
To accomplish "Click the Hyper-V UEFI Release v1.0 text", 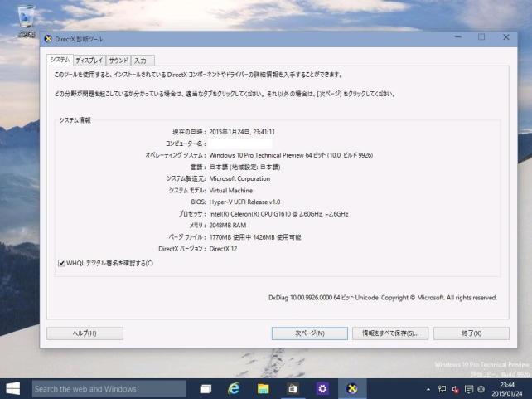I will (244, 202).
